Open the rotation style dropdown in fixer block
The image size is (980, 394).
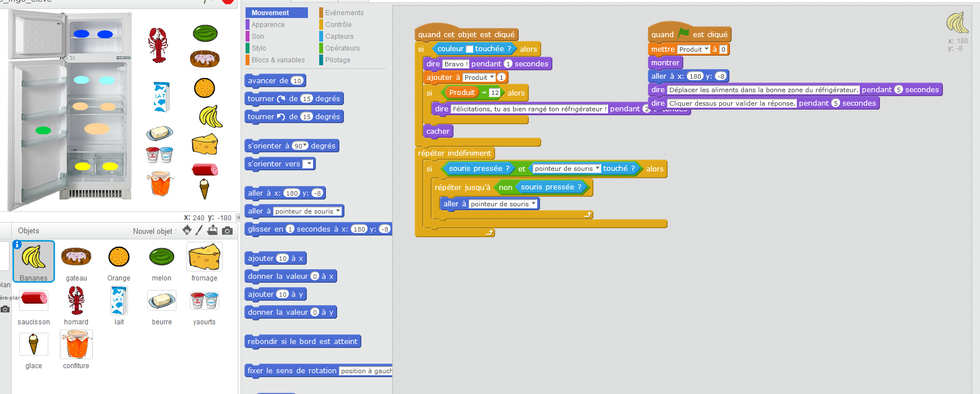tap(365, 371)
